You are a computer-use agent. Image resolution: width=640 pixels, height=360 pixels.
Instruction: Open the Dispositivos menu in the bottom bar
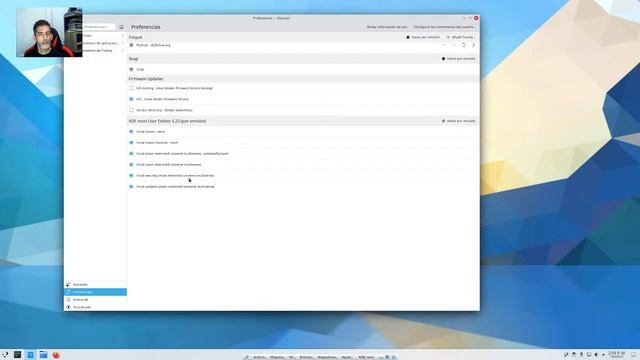pos(327,357)
